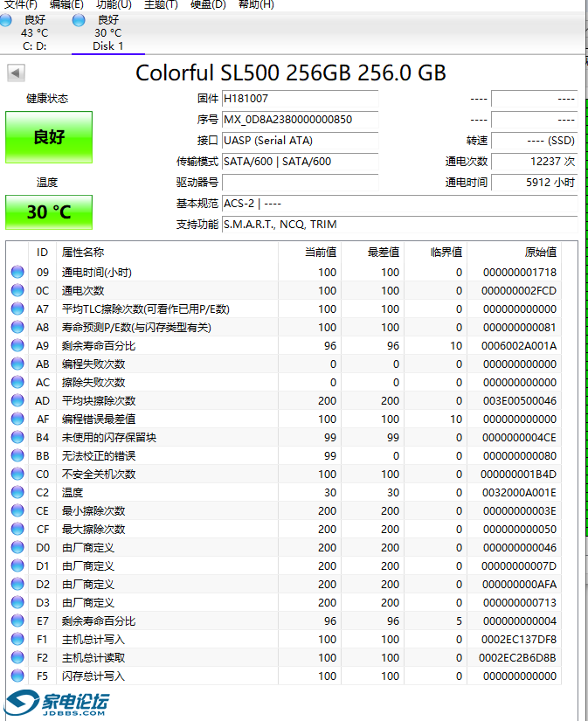Click the 转速 field showing (SSD)
Screen dimensions: 588x721
pos(534,140)
